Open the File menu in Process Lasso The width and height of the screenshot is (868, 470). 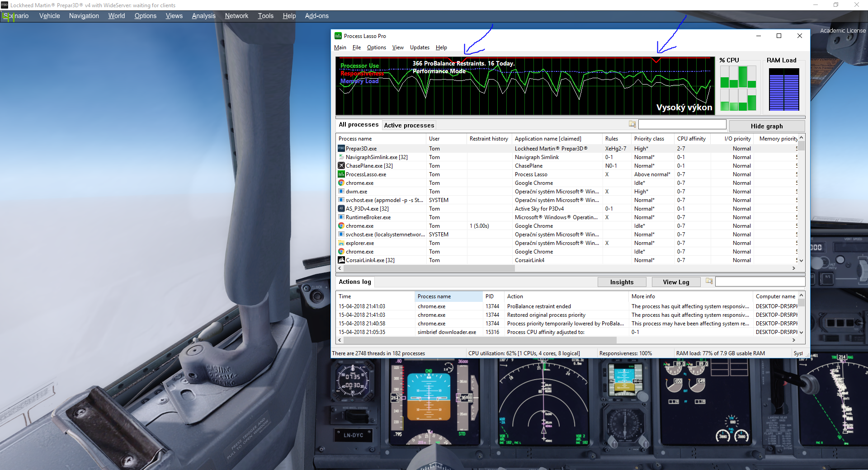(357, 47)
